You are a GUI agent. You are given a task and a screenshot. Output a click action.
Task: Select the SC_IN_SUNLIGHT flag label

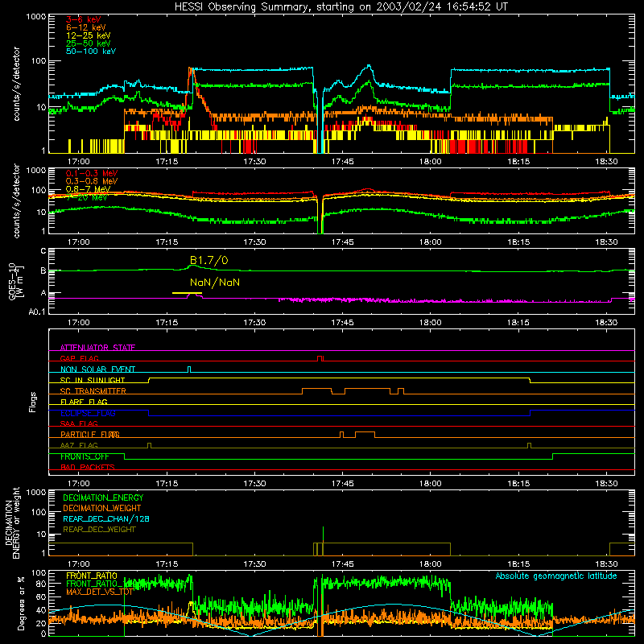[x=93, y=380]
